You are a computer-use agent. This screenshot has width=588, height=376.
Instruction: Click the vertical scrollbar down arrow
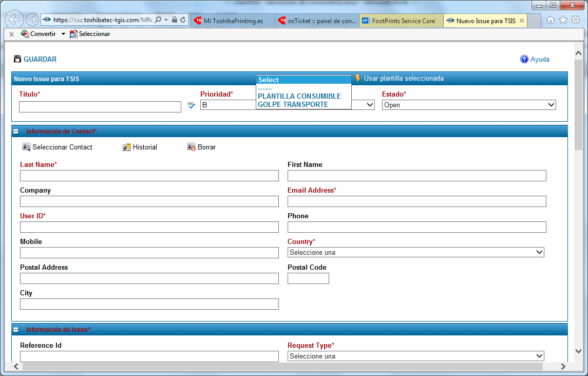point(578,351)
